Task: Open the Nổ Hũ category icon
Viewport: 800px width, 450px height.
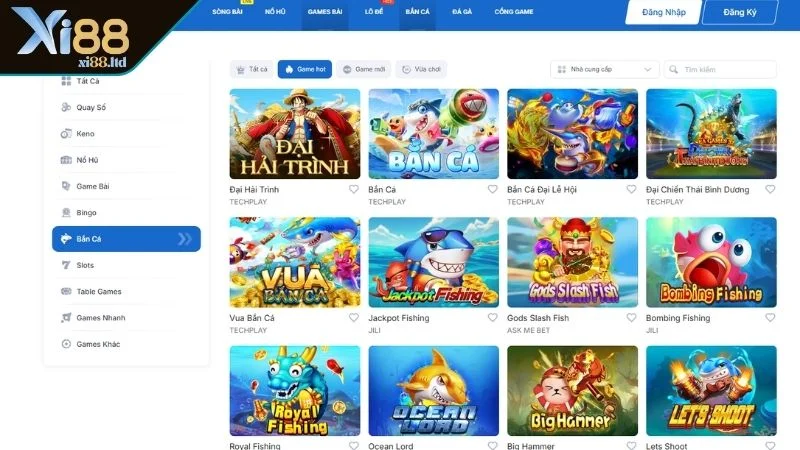Action: pos(66,160)
